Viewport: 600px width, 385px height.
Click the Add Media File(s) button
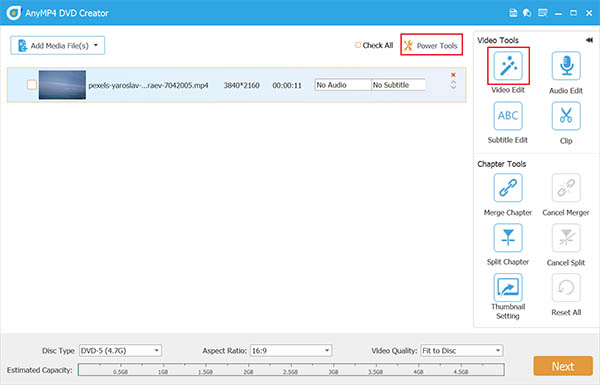57,45
